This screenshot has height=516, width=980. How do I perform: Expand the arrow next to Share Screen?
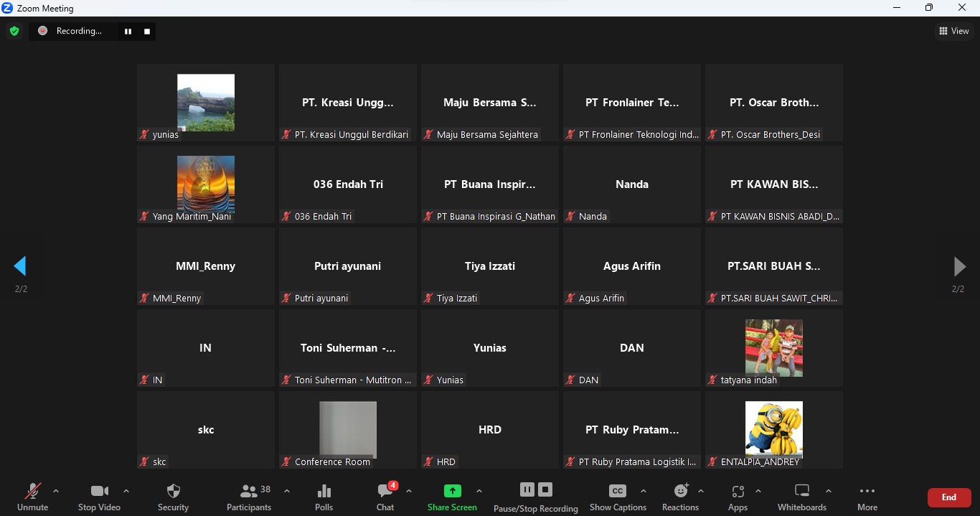coord(479,492)
